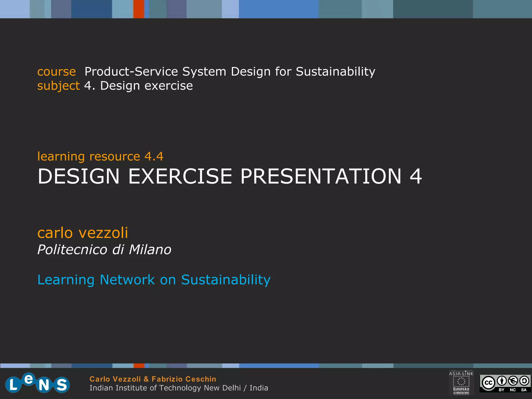
Task: Click the NC non-commercial euro icon
Action: (513, 381)
